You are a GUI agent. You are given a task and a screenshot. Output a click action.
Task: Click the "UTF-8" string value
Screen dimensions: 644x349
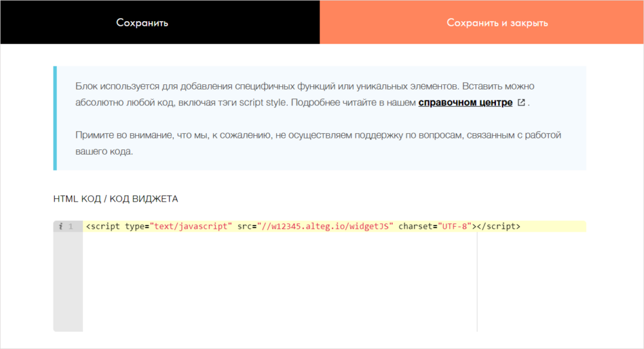pos(455,227)
